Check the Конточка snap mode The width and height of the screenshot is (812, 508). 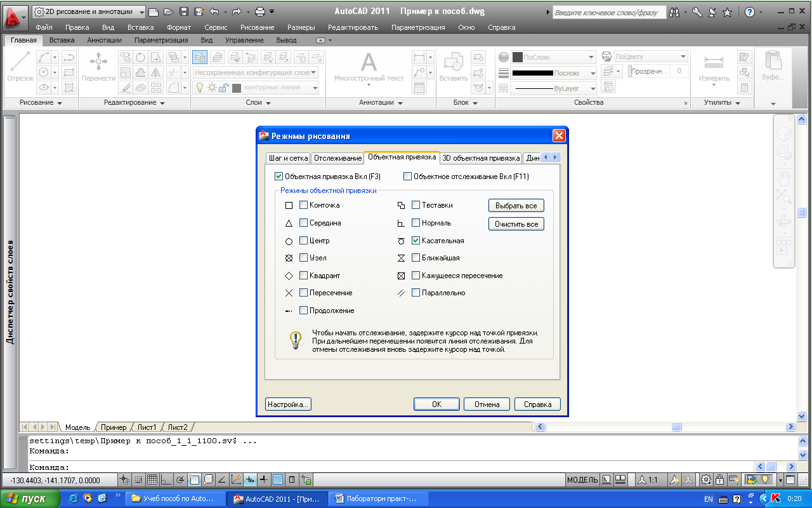[x=303, y=205]
